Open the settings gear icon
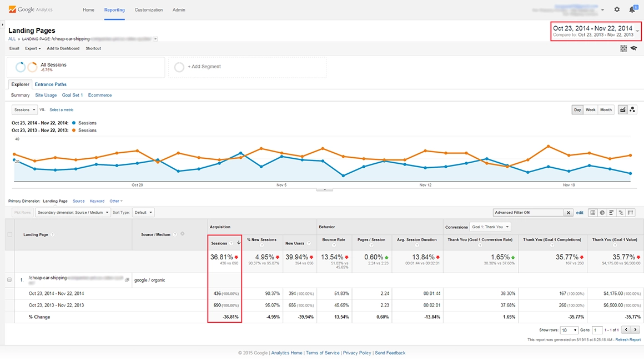The height and width of the screenshot is (361, 644). tap(617, 9)
